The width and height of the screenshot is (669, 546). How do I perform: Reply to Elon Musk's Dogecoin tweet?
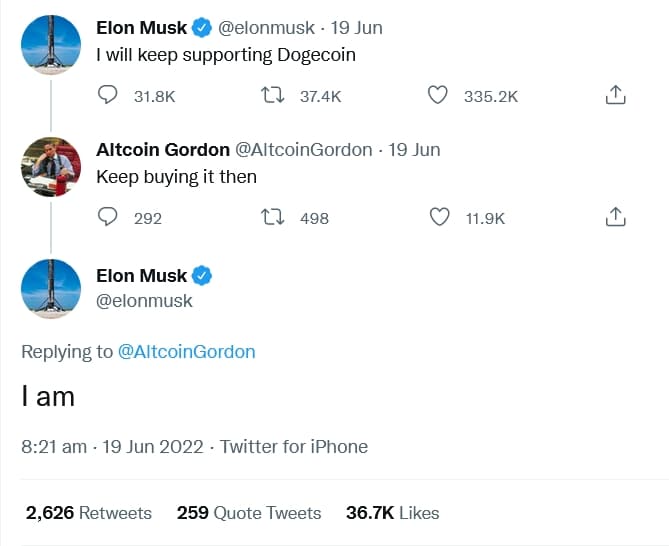109,95
